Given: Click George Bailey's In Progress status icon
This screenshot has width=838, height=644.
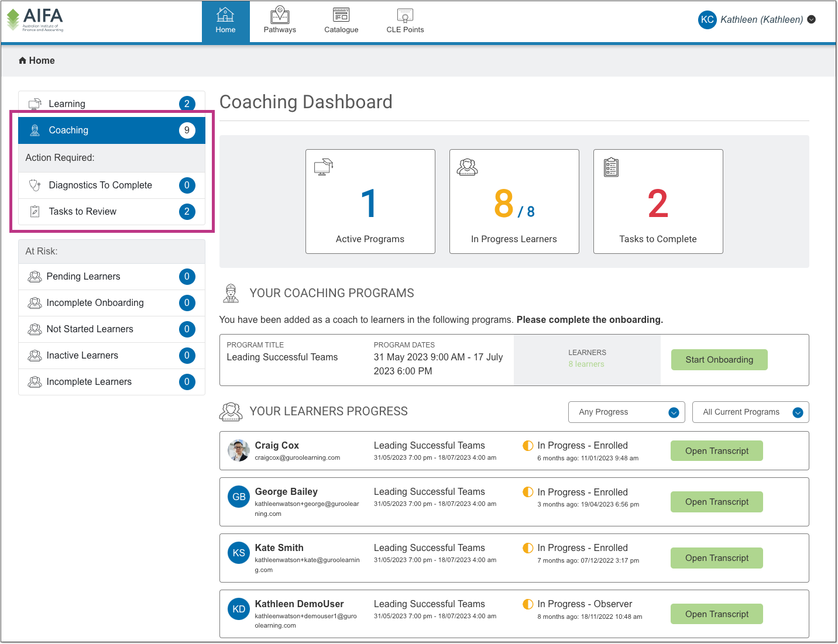Looking at the screenshot, I should [528, 492].
